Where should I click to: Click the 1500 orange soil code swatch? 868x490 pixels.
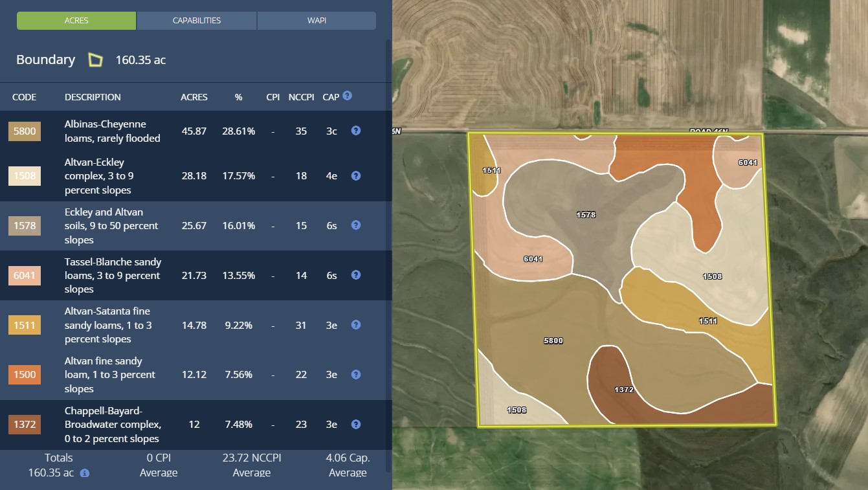[x=25, y=375]
